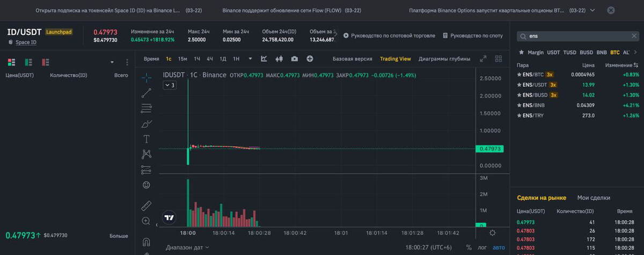The height and width of the screenshot is (255, 644).
Task: Open the emoji icons tool
Action: [x=146, y=185]
